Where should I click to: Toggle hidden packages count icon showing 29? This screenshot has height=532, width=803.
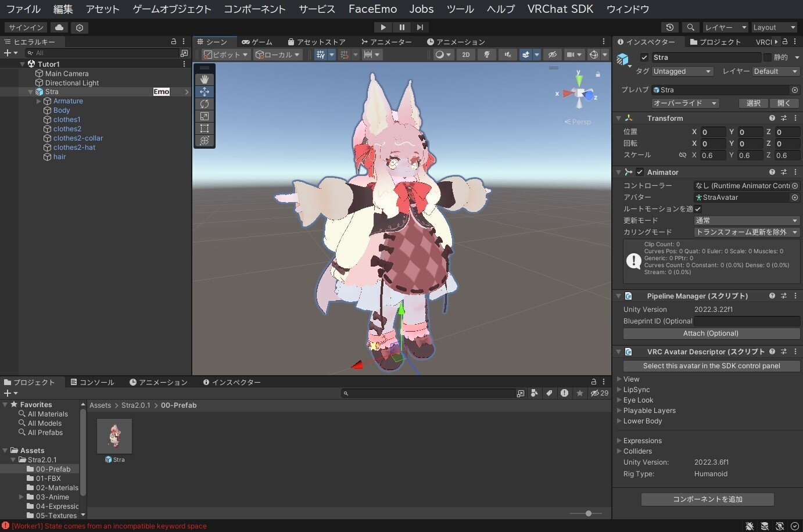point(599,393)
